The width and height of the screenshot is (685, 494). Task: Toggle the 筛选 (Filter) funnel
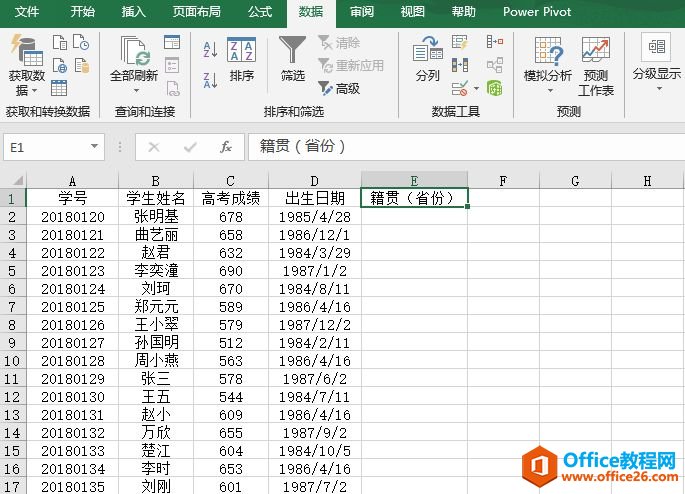coord(293,60)
